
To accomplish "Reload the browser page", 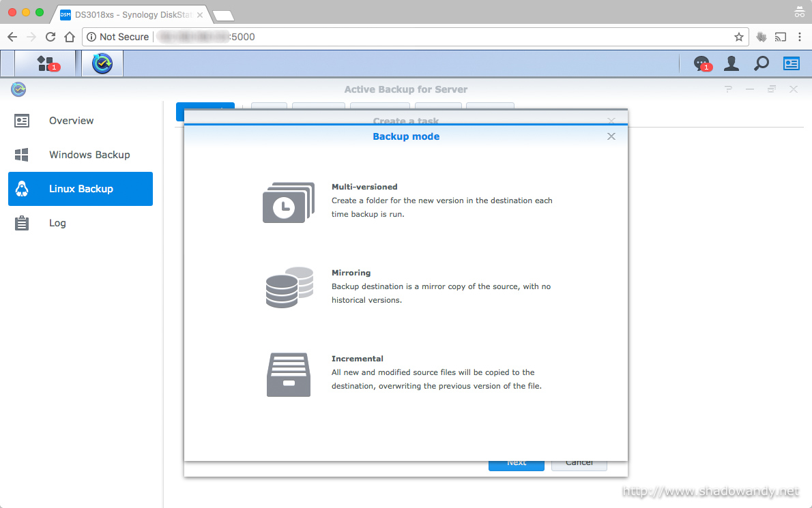I will point(50,37).
